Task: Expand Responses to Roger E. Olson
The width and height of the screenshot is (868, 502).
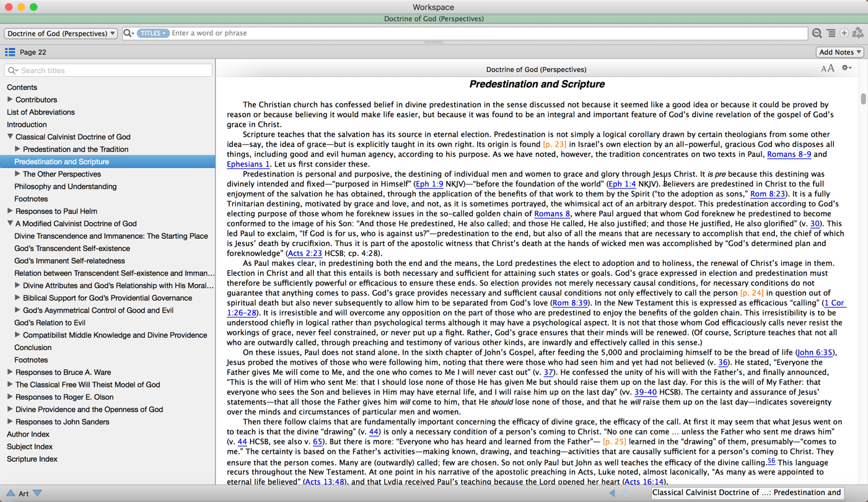Action: [10, 397]
